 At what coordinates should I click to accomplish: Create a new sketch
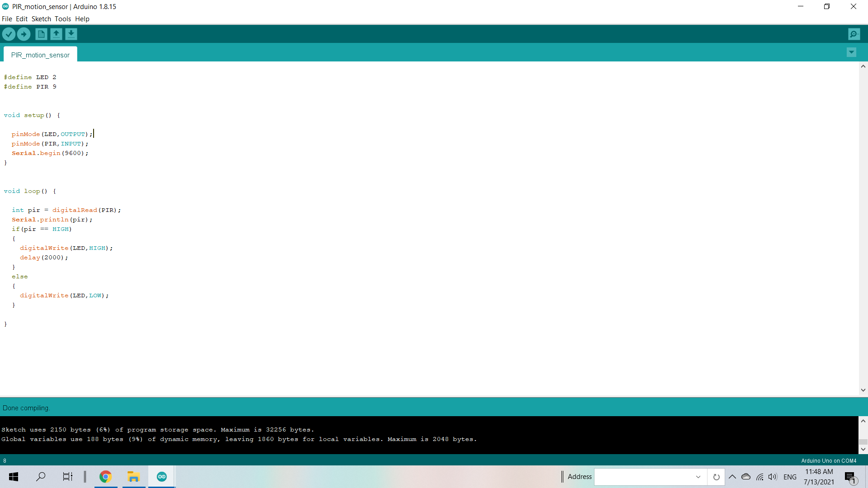click(x=41, y=34)
